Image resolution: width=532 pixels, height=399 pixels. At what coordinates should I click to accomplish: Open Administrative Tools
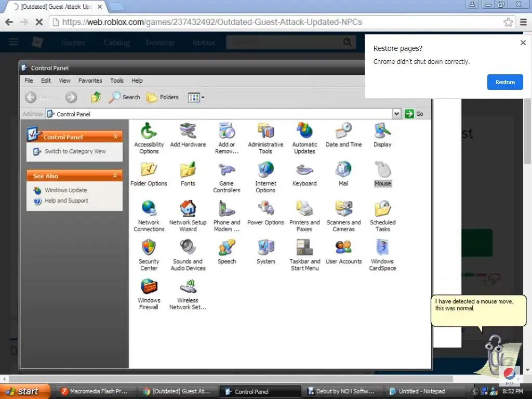(265, 138)
